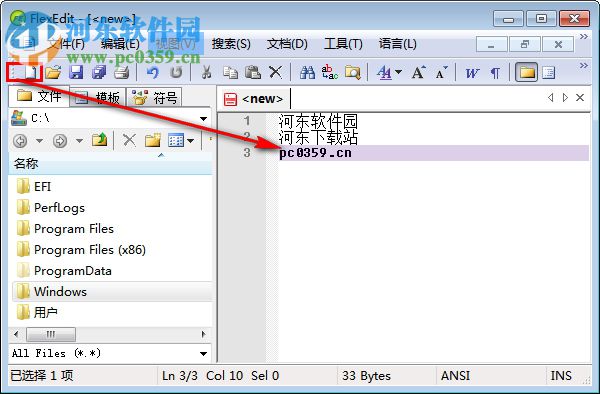Increase the font size with larger A
The width and height of the screenshot is (600, 394).
tap(418, 72)
